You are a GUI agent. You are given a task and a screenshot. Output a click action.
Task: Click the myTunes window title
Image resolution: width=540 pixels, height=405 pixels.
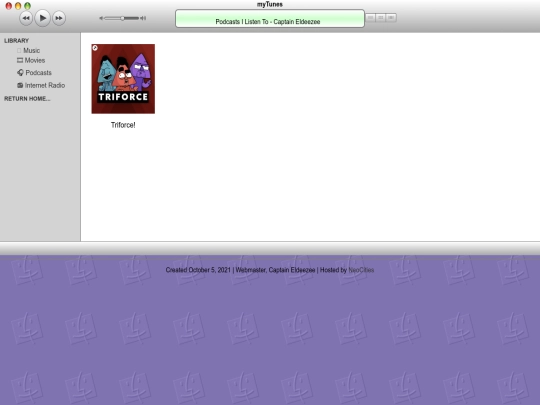(x=270, y=4)
